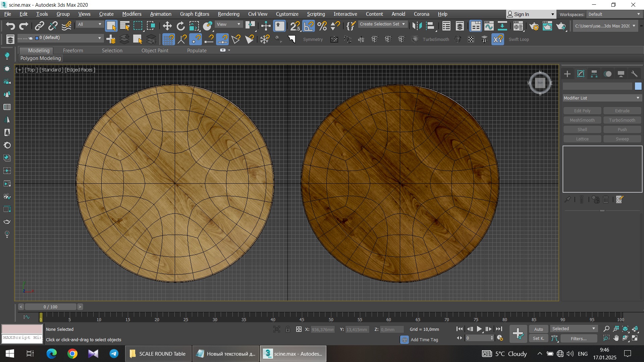Click the Shell modifier button
The image size is (644, 362).
click(582, 129)
